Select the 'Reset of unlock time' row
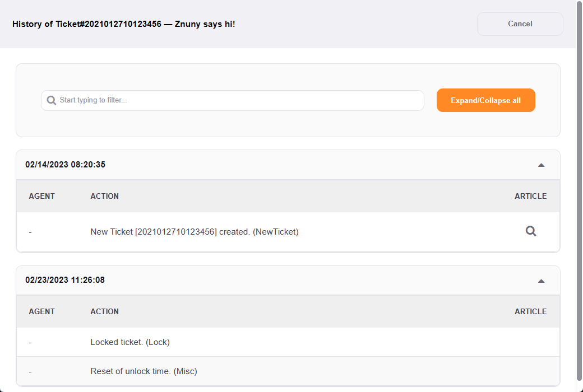Screen dimensions: 583x392 [x=144, y=371]
